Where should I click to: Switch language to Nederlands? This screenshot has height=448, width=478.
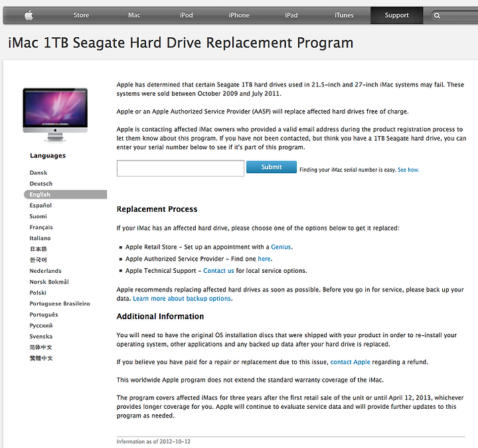click(x=45, y=271)
